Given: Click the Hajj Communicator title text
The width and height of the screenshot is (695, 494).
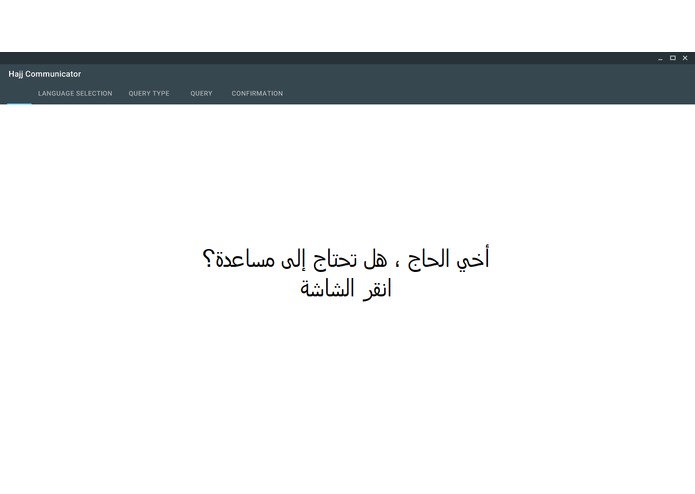Looking at the screenshot, I should [x=45, y=74].
